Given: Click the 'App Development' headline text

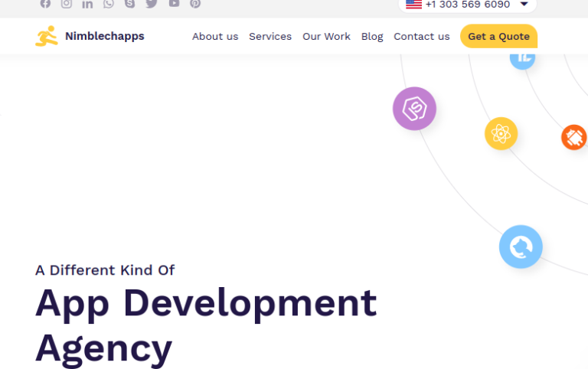Looking at the screenshot, I should (206, 305).
